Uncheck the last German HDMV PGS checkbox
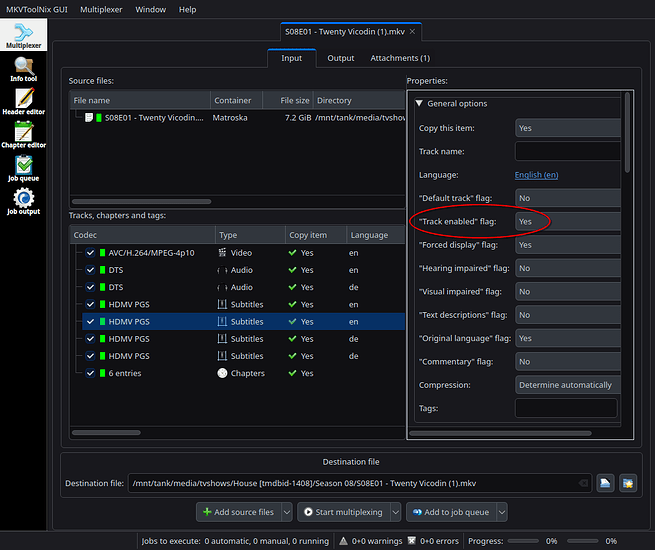 (x=90, y=356)
